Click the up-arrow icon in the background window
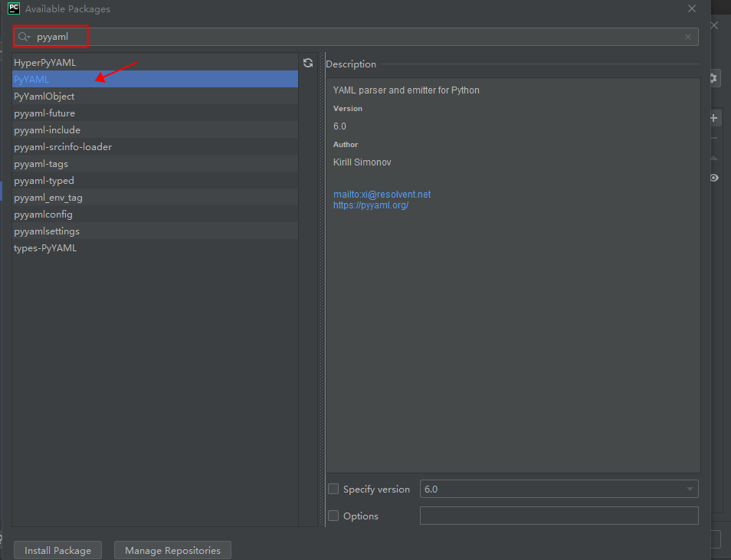 click(x=713, y=158)
